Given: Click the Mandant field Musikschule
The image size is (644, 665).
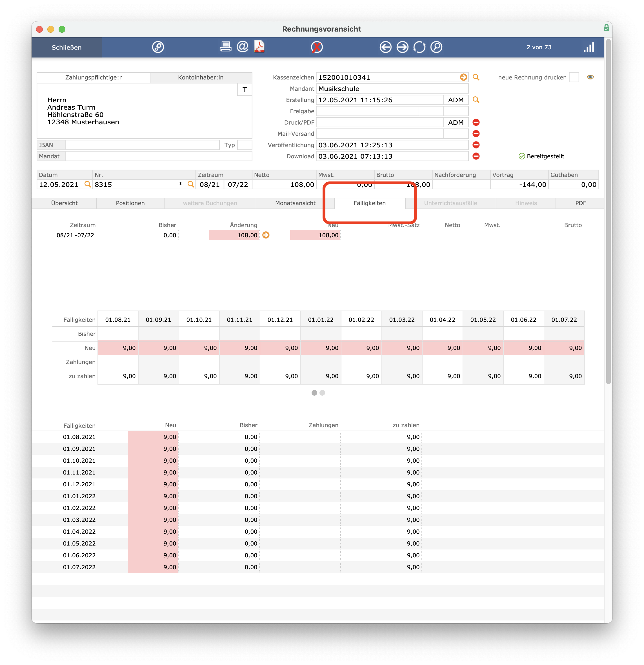Looking at the screenshot, I should (x=392, y=89).
